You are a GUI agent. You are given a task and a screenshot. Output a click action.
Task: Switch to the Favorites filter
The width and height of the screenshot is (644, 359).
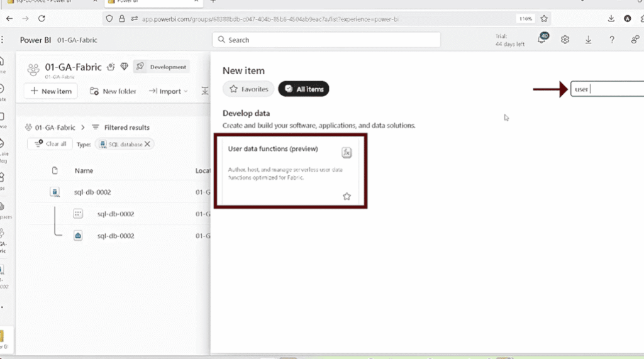(x=248, y=89)
